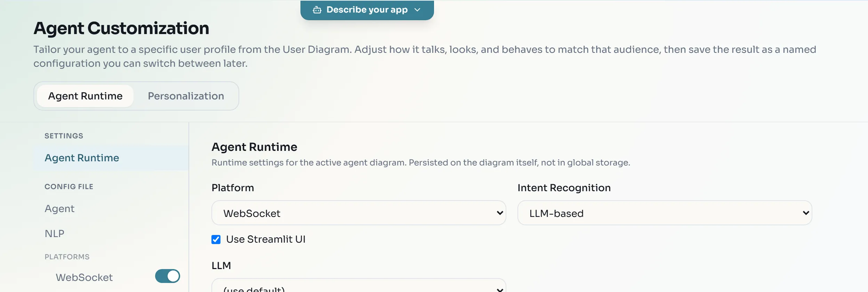The height and width of the screenshot is (292, 868).
Task: Open the Platform dropdown showing WebSocket
Action: click(x=359, y=213)
